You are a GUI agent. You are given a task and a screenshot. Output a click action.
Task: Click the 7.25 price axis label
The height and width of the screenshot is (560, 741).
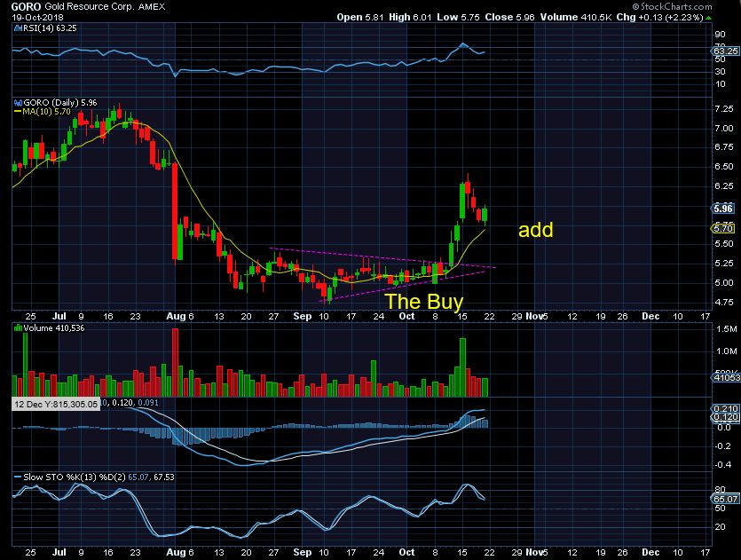(x=724, y=109)
